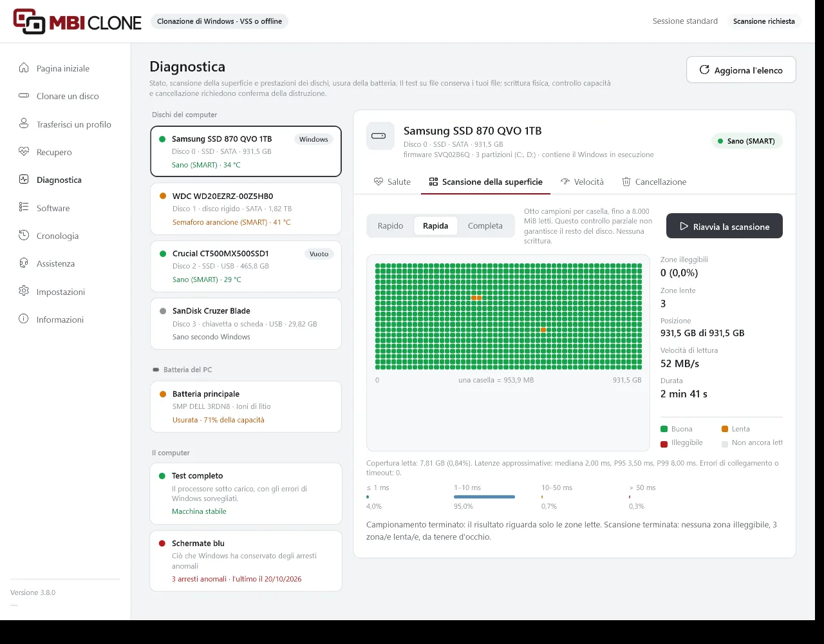Click the Assistenza headset icon
The width and height of the screenshot is (824, 644).
pos(24,263)
